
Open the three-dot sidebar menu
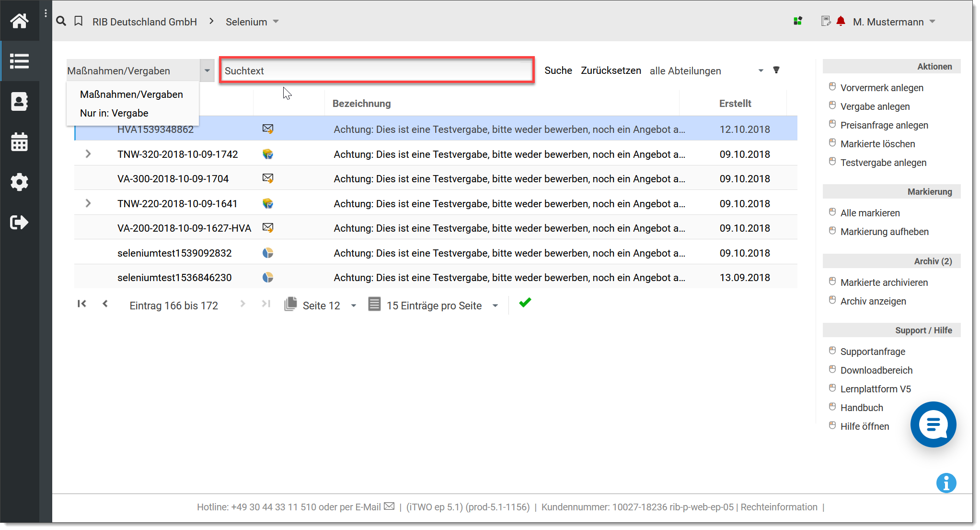[x=46, y=13]
